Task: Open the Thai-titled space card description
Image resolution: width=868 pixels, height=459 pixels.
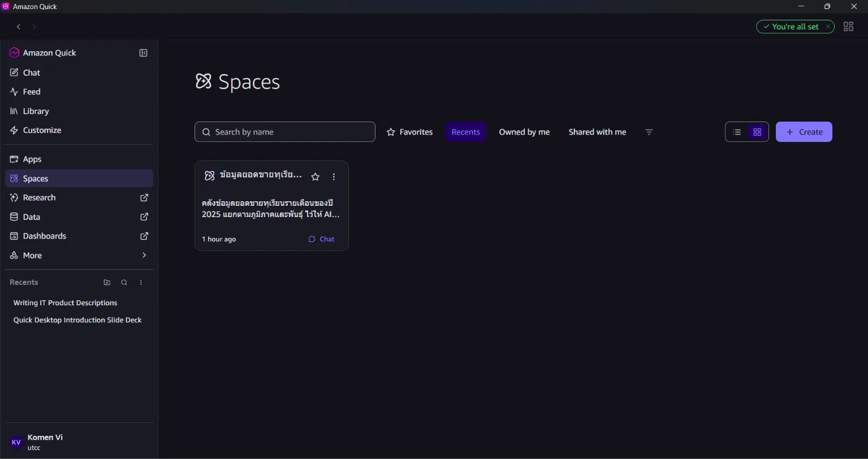Action: pyautogui.click(x=271, y=209)
